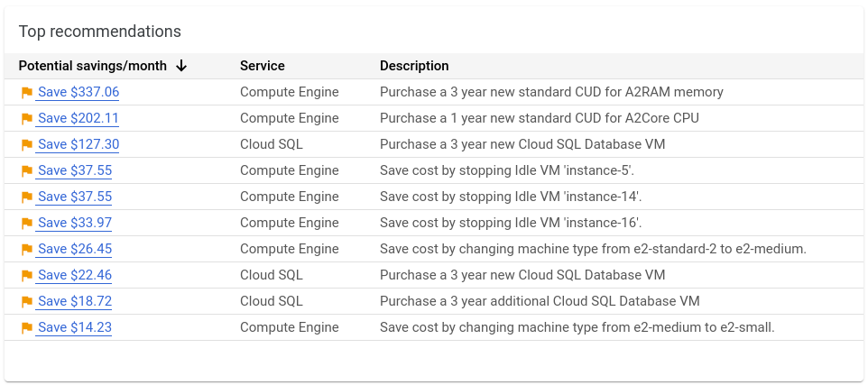Screen dimensions: 868x385
Task: Follow the Save $127.30 Cloud SQL link
Action: click(78, 144)
